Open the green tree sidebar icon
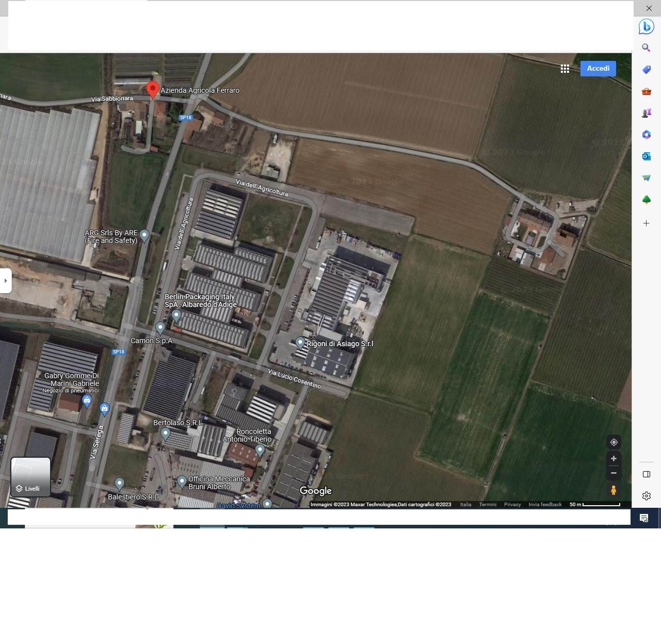This screenshot has height=644, width=661. coord(646,200)
